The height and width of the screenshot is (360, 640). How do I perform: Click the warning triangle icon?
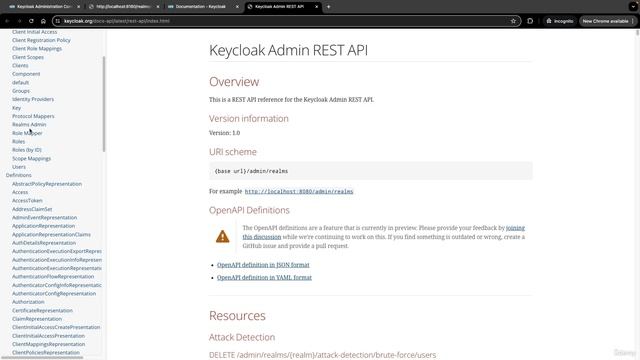[x=222, y=236]
